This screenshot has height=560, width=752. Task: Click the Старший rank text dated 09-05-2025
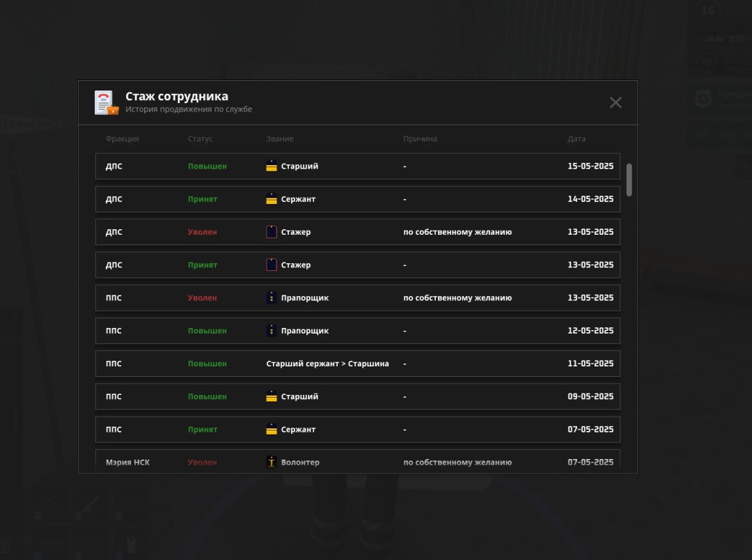click(x=299, y=396)
